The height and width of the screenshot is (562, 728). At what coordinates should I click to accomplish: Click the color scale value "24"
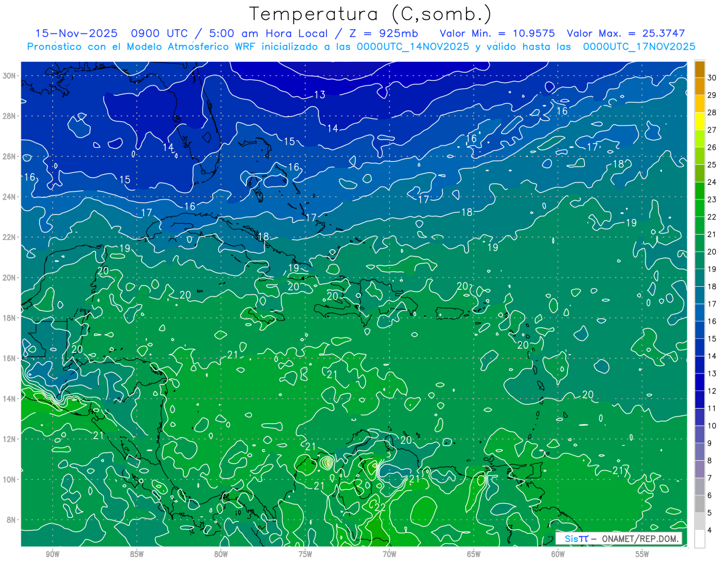pos(712,182)
